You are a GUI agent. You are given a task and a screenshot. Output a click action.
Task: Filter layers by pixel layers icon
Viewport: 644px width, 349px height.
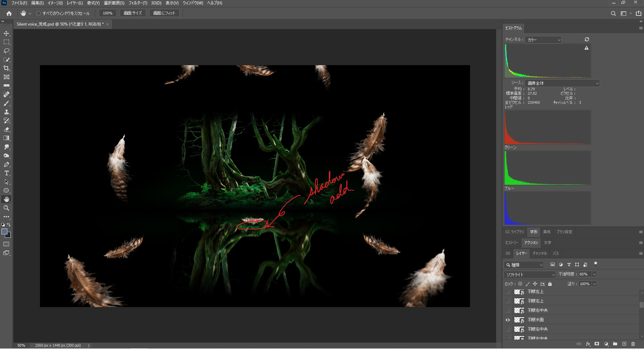tap(553, 265)
